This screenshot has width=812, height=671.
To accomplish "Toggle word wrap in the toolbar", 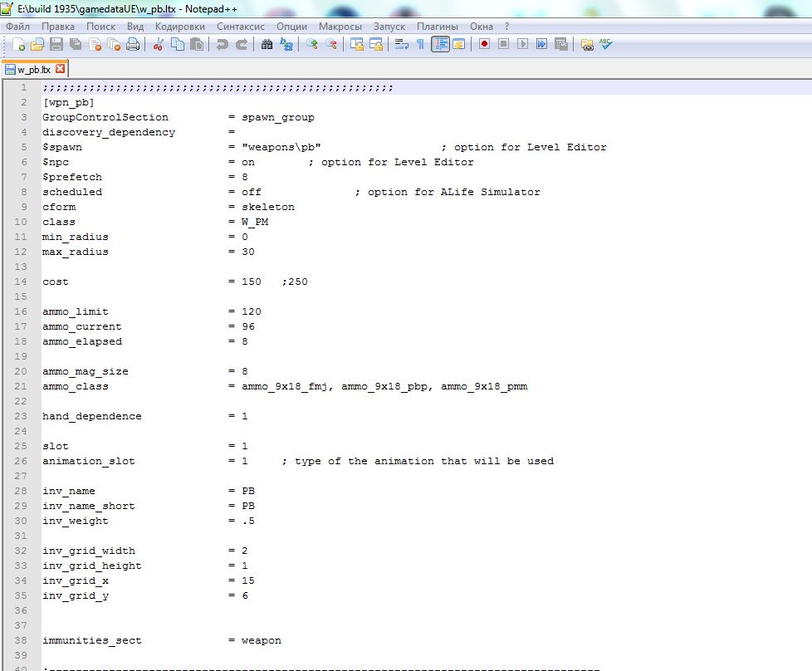I will point(402,45).
